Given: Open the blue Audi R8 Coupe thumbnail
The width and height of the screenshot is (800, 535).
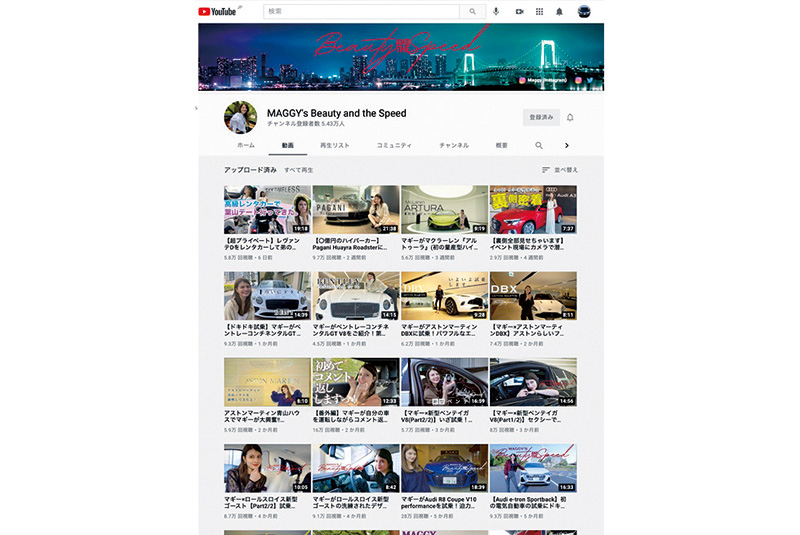Looking at the screenshot, I should (444, 468).
